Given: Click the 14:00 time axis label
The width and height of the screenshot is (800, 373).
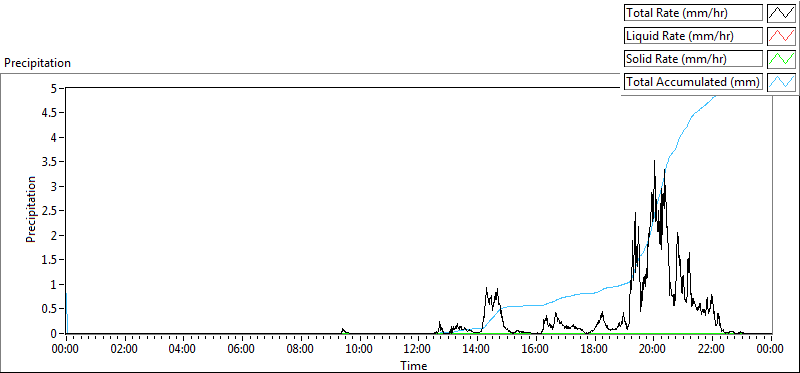Looking at the screenshot, I should [477, 350].
